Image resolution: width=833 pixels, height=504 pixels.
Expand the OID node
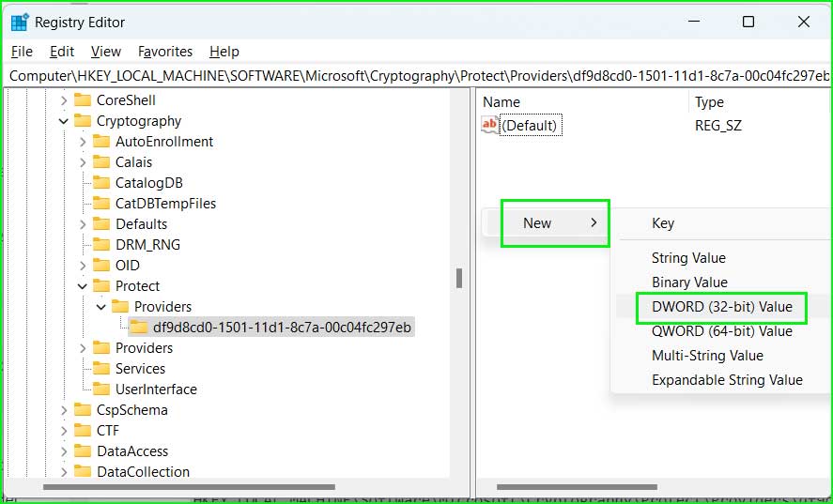tap(83, 266)
